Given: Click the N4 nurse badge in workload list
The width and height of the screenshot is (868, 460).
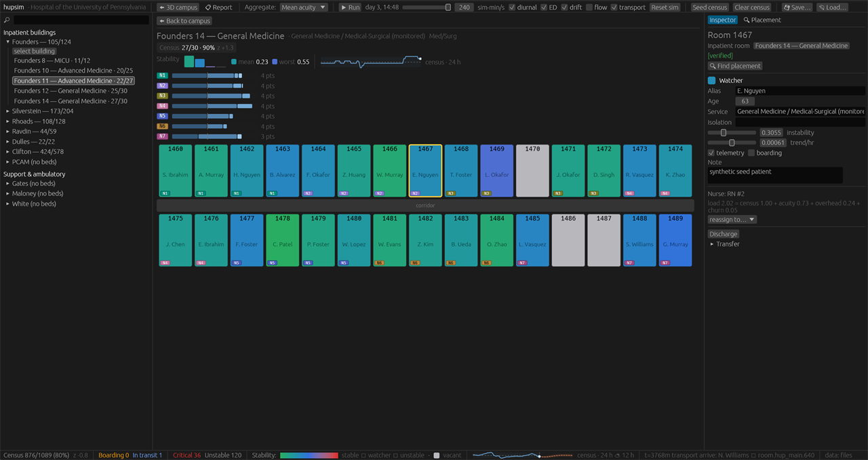Looking at the screenshot, I should pos(162,106).
